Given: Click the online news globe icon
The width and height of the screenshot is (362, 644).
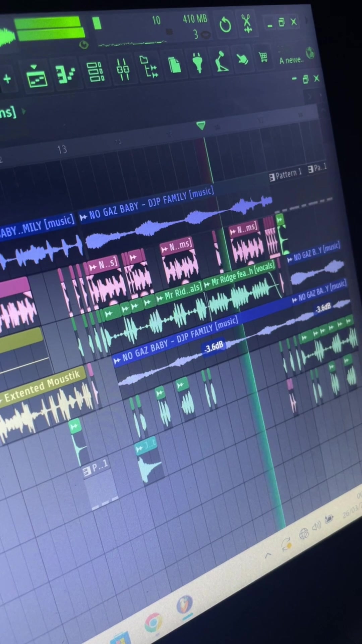Looking at the screenshot, I should pos(310,53).
